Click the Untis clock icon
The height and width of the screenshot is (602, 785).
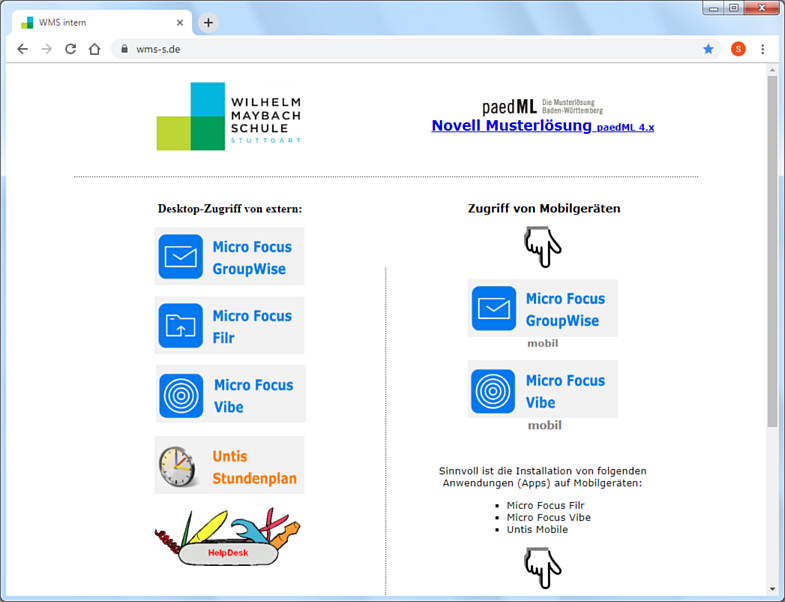click(x=177, y=466)
